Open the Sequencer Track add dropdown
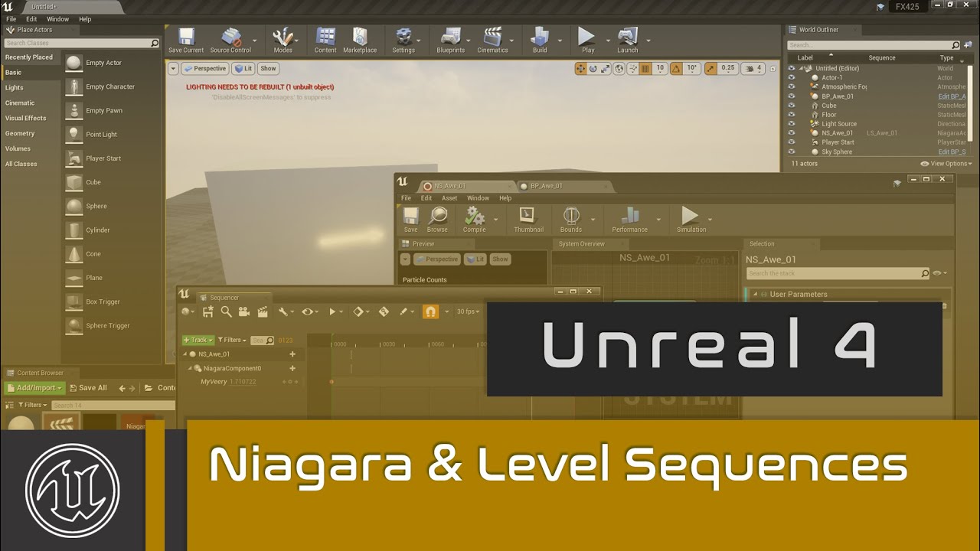The image size is (980, 551). pyautogui.click(x=198, y=340)
